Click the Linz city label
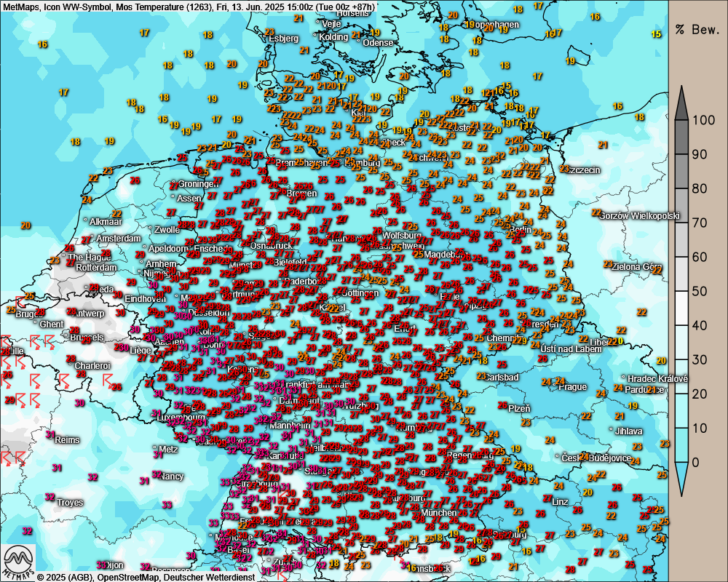The width and height of the screenshot is (728, 582). coord(560,502)
